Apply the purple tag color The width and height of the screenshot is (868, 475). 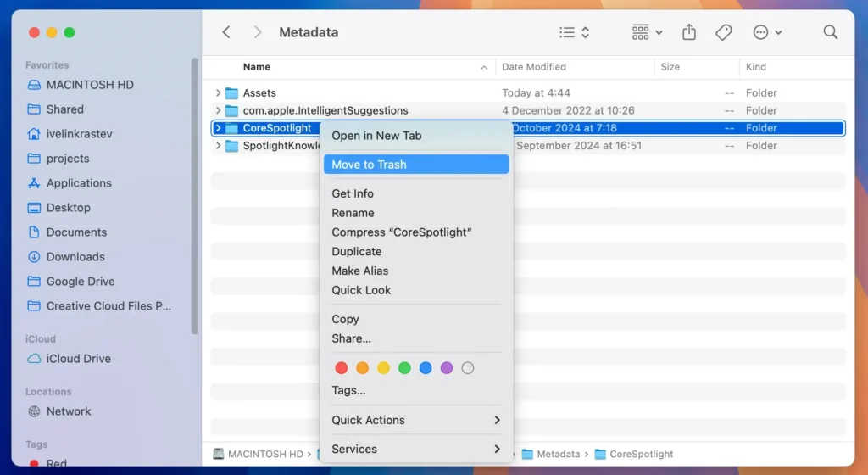[x=447, y=368]
